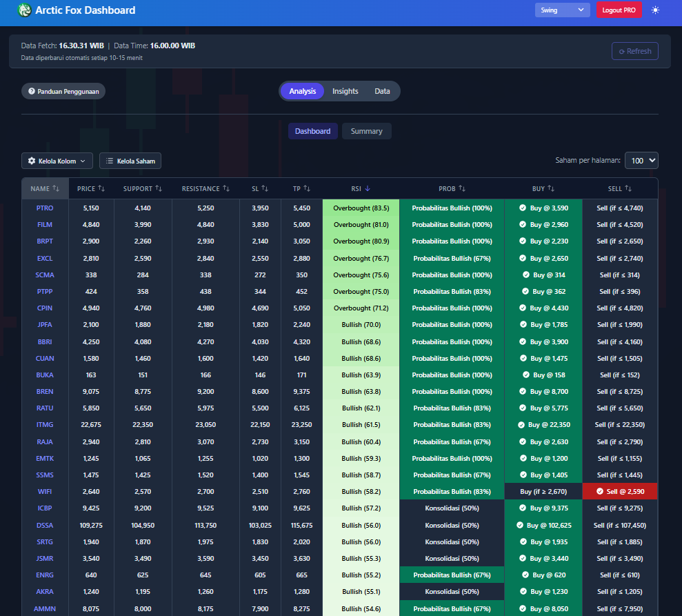Switch to the Data tab
Screen dimensions: 682x616
[x=382, y=91]
